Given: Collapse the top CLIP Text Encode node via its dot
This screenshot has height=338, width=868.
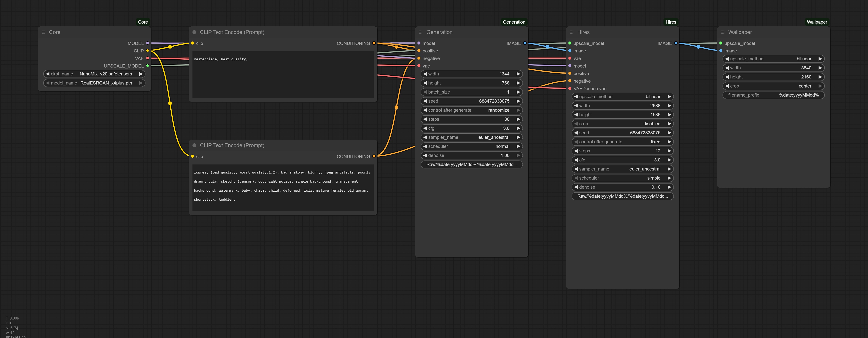Looking at the screenshot, I should point(194,32).
